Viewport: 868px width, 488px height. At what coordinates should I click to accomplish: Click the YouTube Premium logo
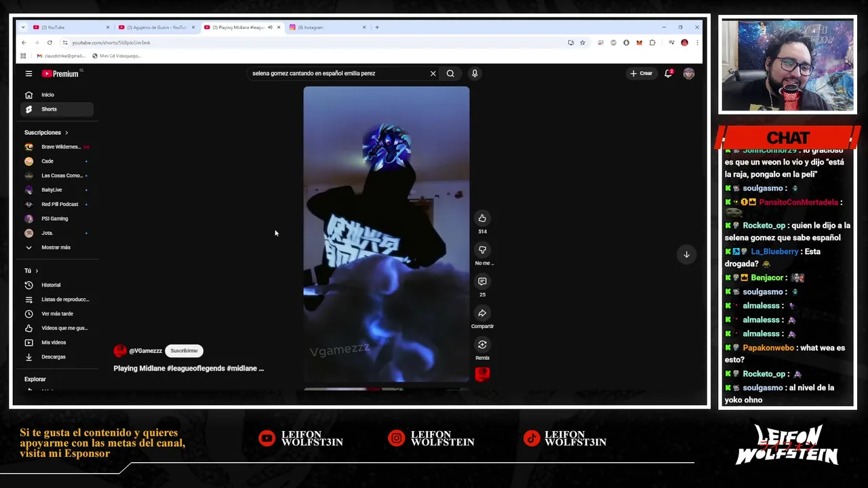coord(61,73)
